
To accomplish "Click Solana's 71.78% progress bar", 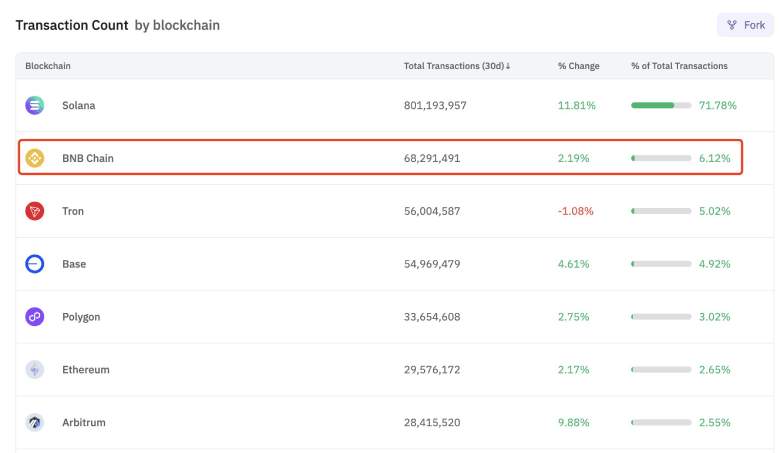I will pos(661,105).
